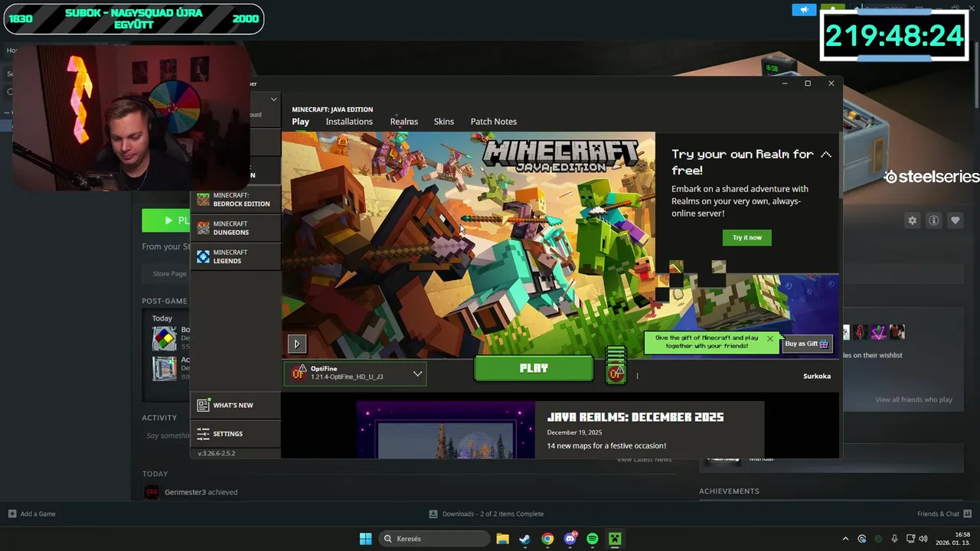
Task: Open the Minecraft Bedrock Edition sidebar entry
Action: [235, 200]
